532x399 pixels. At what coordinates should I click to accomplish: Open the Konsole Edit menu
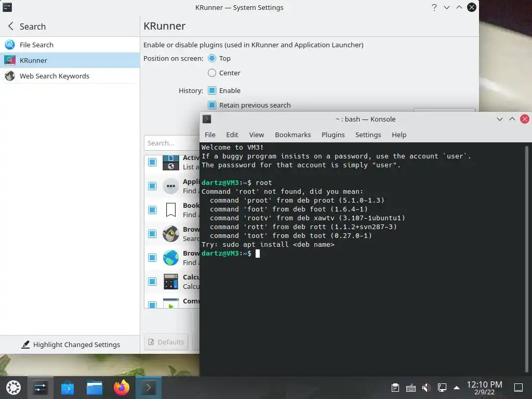point(232,135)
